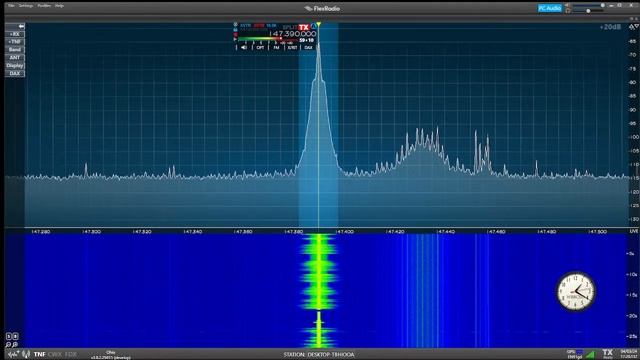Adjust the headphone volume slider
640x360 pixels.
tap(588, 11)
